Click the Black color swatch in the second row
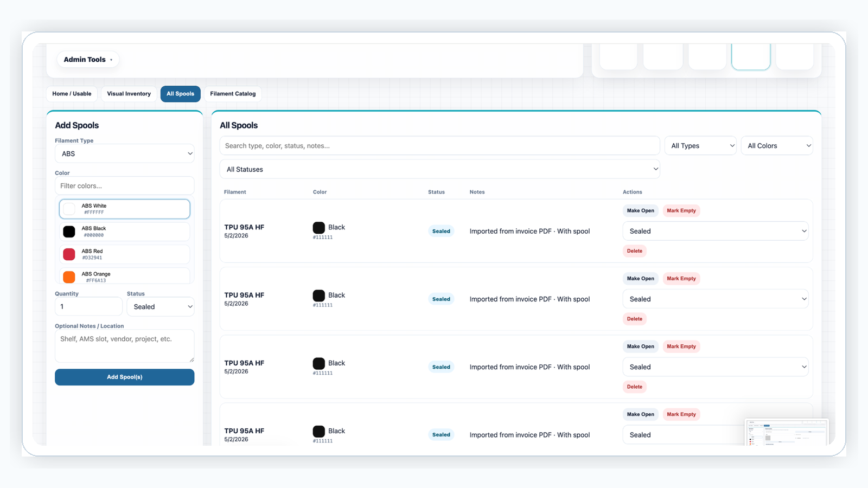This screenshot has width=868, height=488. coord(319,296)
